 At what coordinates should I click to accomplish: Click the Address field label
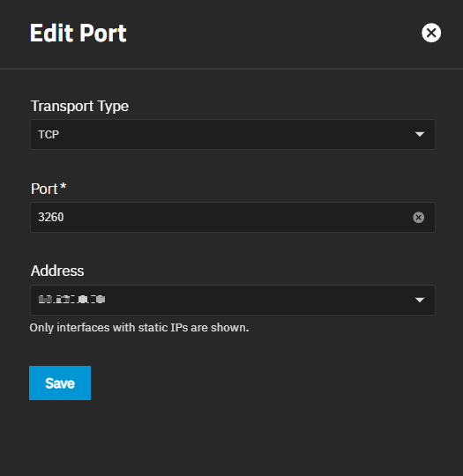57,271
